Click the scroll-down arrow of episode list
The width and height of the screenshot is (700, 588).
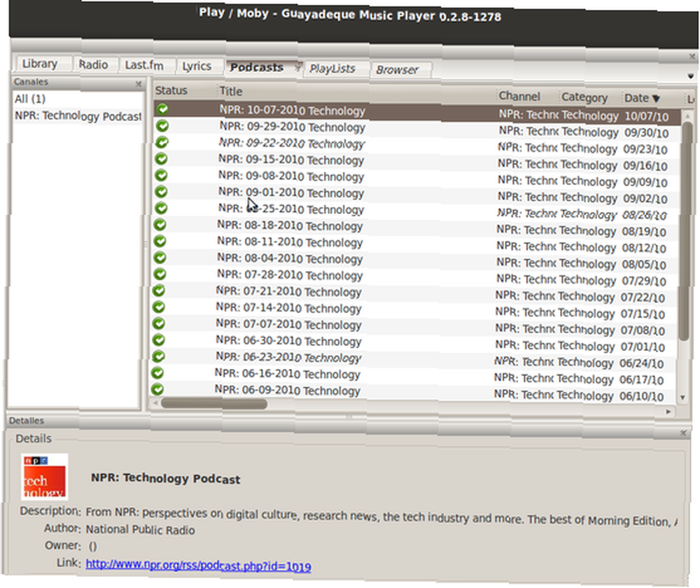(x=682, y=398)
